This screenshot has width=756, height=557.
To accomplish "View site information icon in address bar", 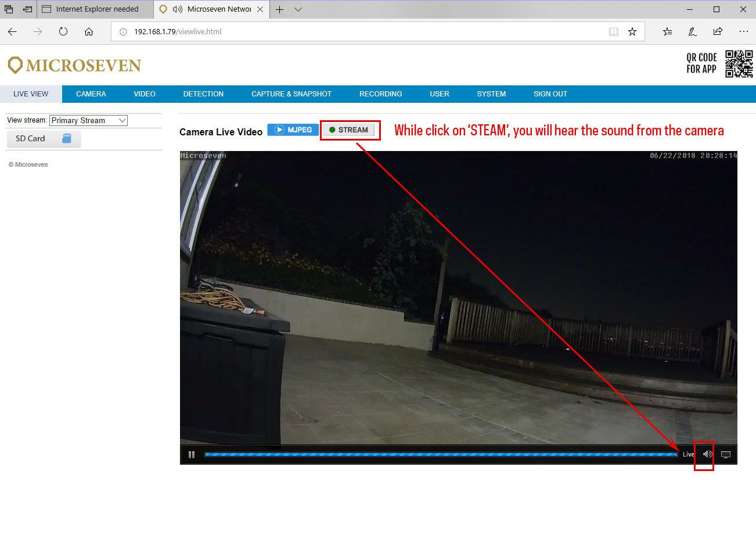I will click(x=123, y=32).
